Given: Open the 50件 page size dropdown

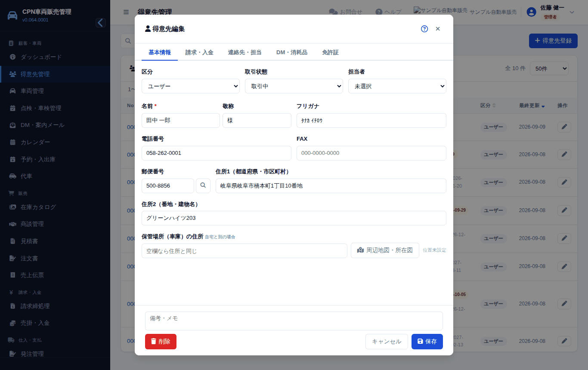Looking at the screenshot, I should pos(549,68).
